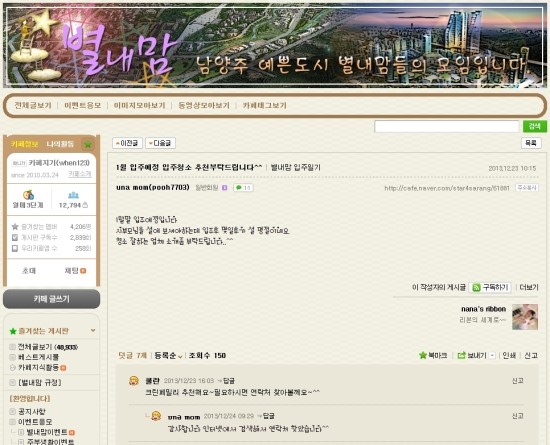Screen dimensions: 550x445
Task: Click una mom's reply avatar icon
Action: (156, 416)
